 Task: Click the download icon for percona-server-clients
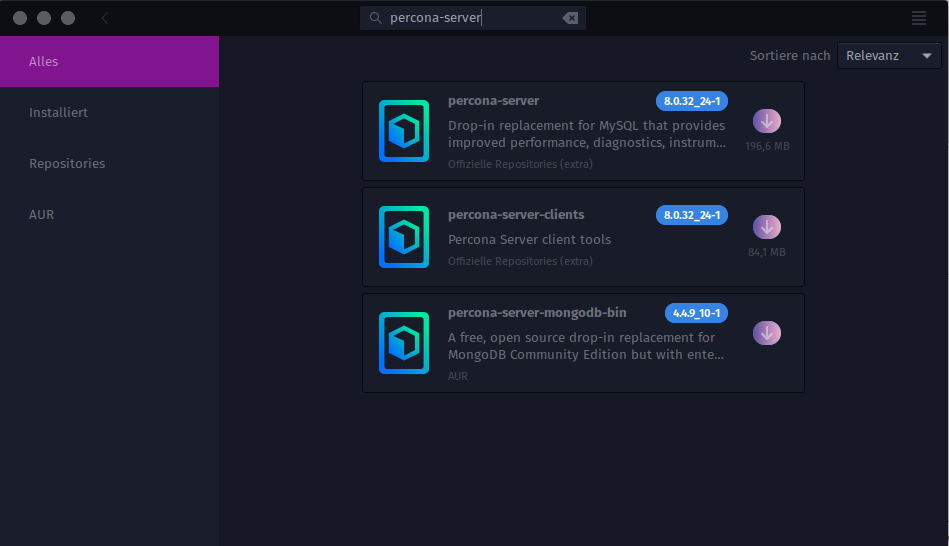[x=767, y=227]
